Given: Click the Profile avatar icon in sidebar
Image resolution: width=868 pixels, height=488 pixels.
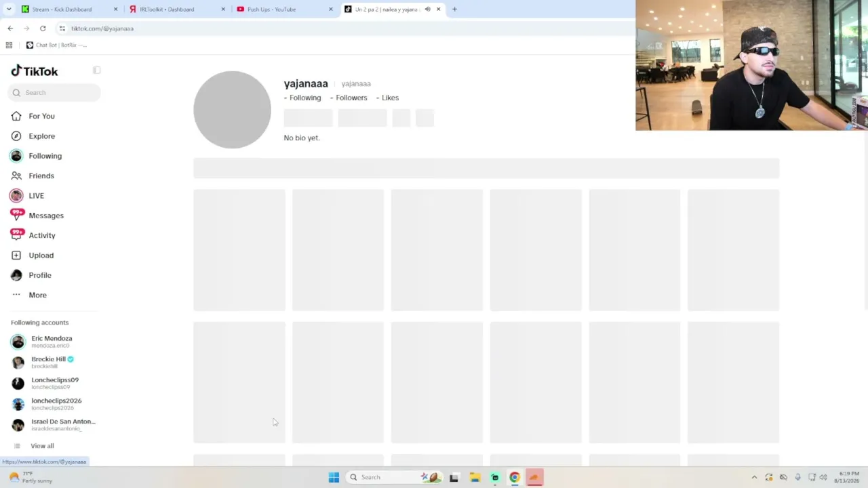Looking at the screenshot, I should click(x=16, y=275).
